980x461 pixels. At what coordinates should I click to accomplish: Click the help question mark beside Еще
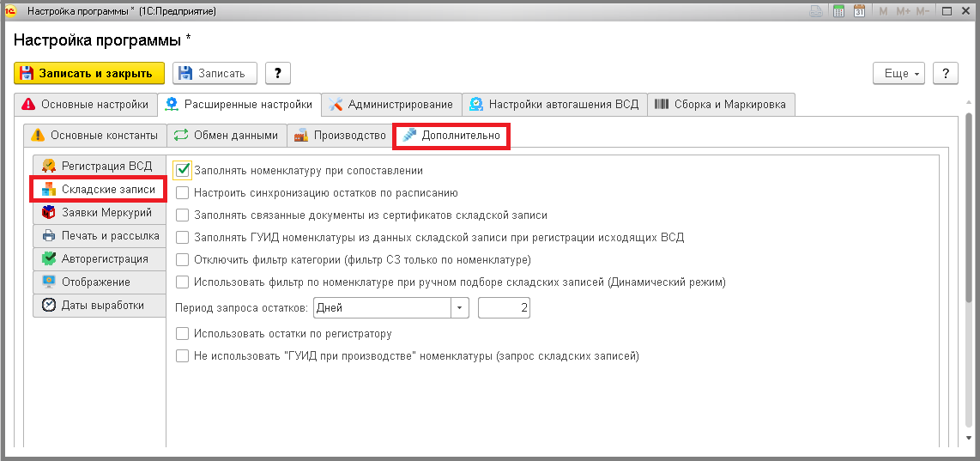coord(946,73)
